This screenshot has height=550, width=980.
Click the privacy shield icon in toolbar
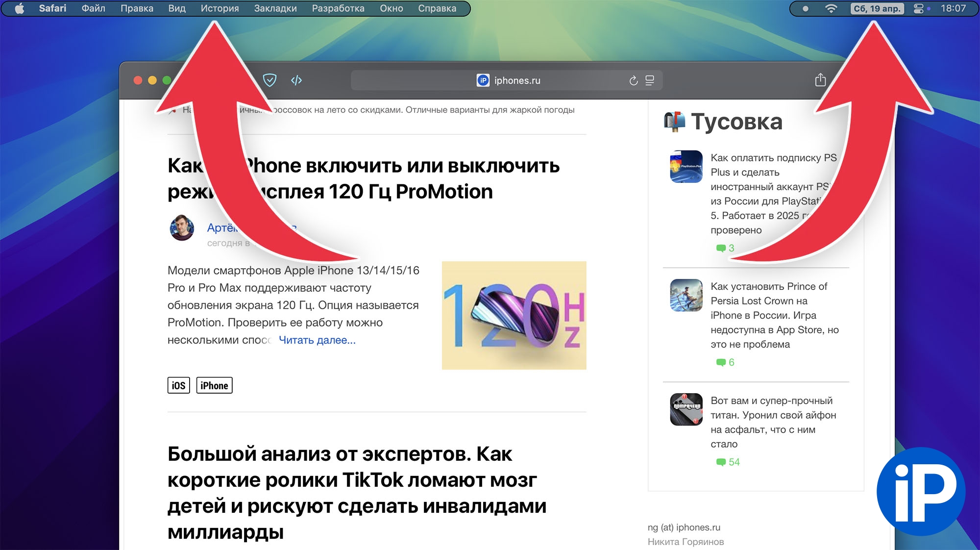[269, 80]
